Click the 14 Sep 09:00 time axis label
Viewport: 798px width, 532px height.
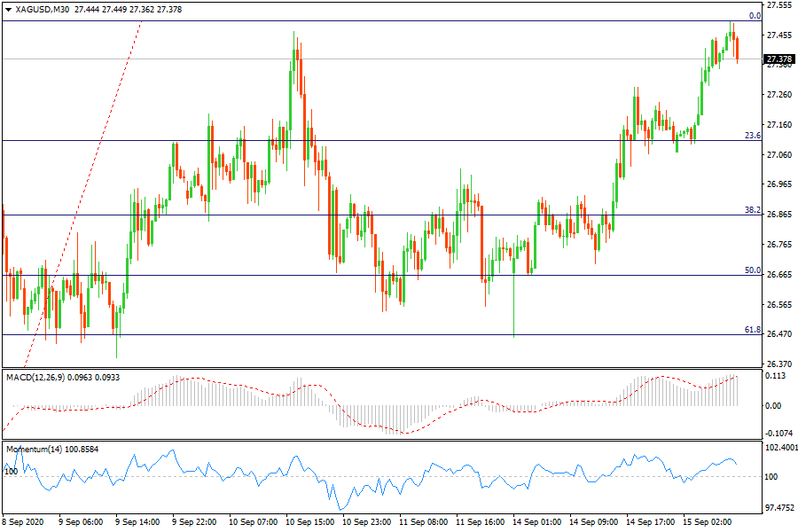593,523
